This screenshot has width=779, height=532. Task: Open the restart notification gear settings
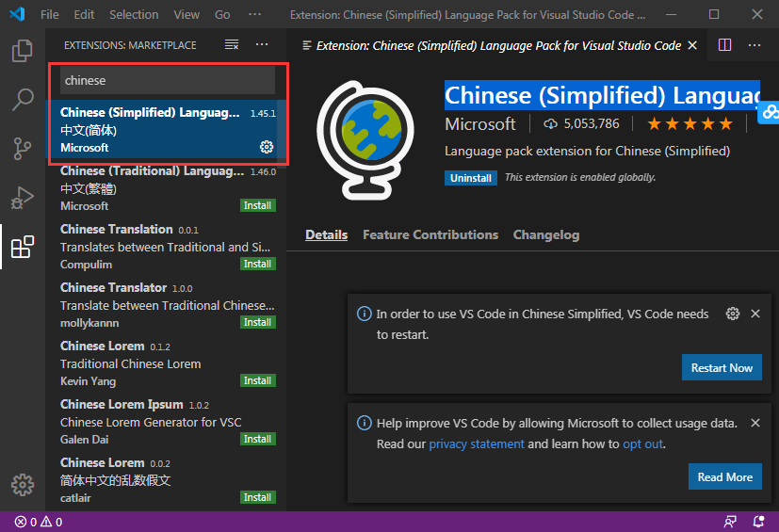(x=732, y=314)
